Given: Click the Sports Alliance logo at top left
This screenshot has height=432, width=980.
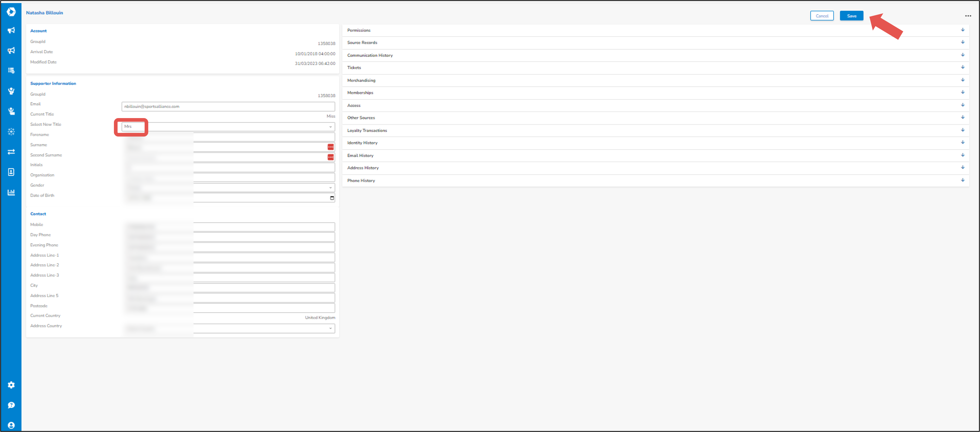Looking at the screenshot, I should tap(11, 11).
